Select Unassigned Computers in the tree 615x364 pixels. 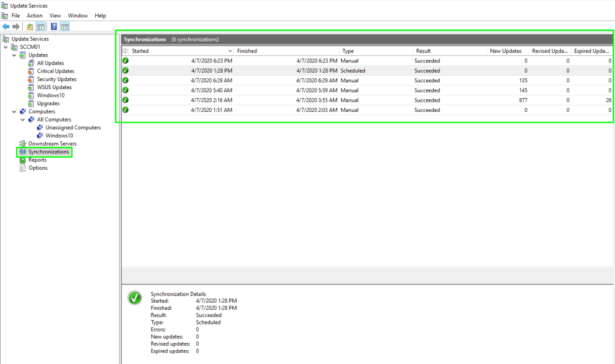tap(73, 128)
